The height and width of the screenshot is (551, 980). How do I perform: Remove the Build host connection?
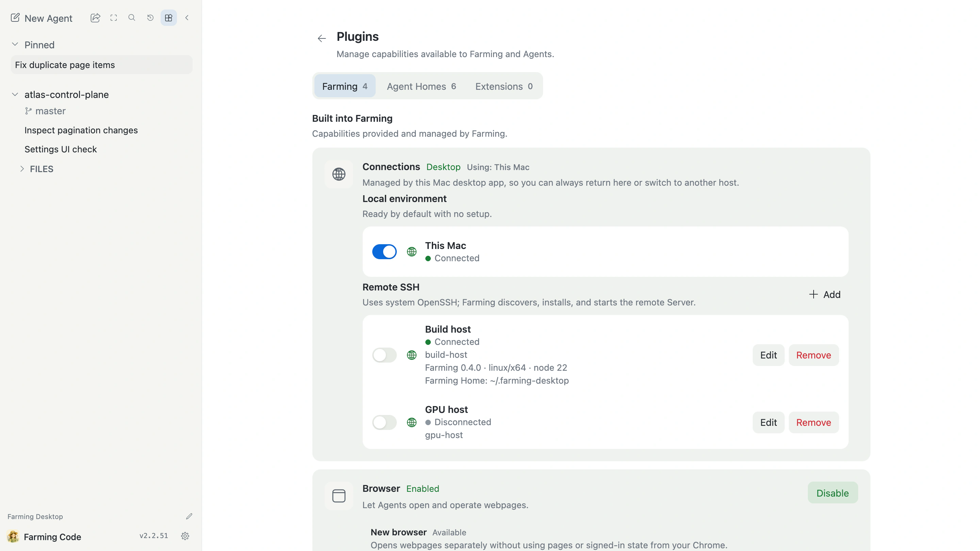(x=813, y=355)
